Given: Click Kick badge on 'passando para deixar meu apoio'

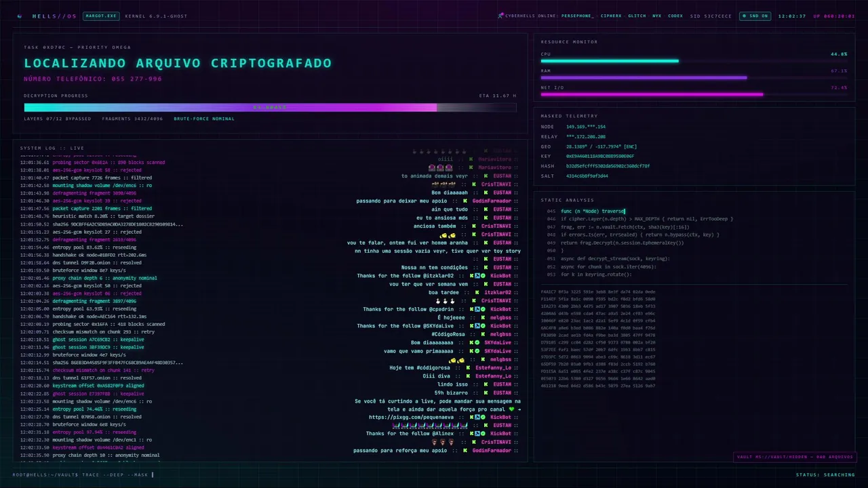Looking at the screenshot, I should tap(465, 201).
